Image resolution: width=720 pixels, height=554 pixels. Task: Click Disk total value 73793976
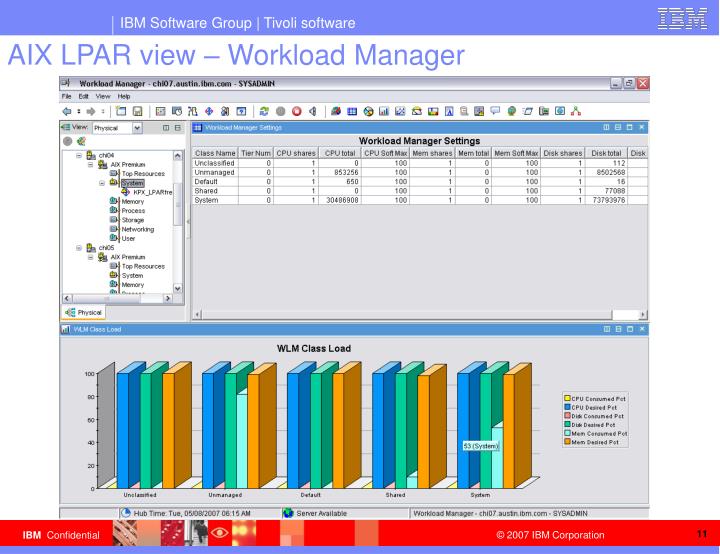point(609,200)
